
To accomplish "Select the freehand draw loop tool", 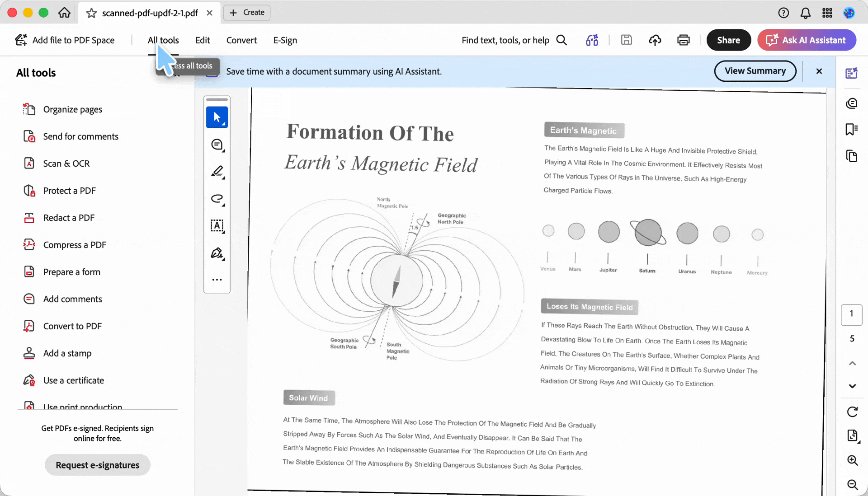I will point(217,199).
